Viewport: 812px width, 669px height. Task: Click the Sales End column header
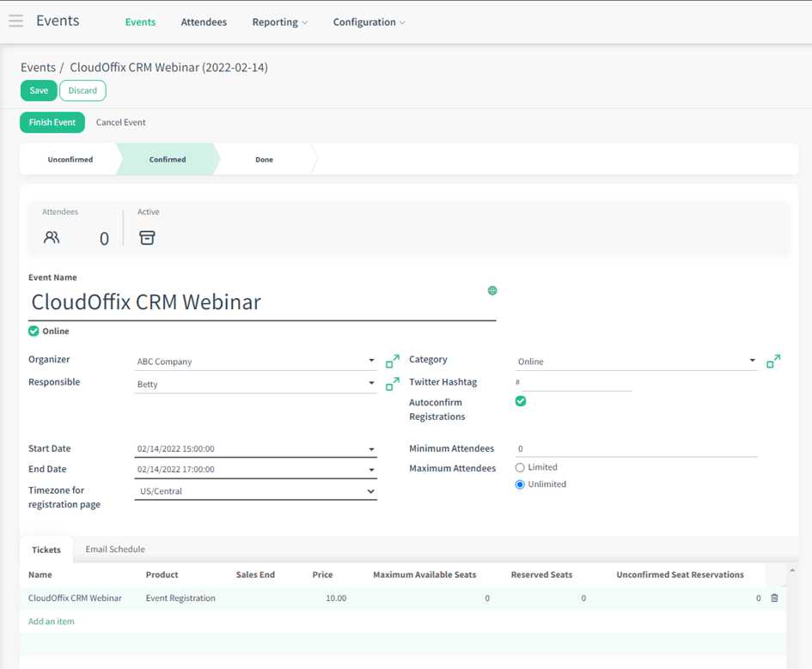click(255, 575)
